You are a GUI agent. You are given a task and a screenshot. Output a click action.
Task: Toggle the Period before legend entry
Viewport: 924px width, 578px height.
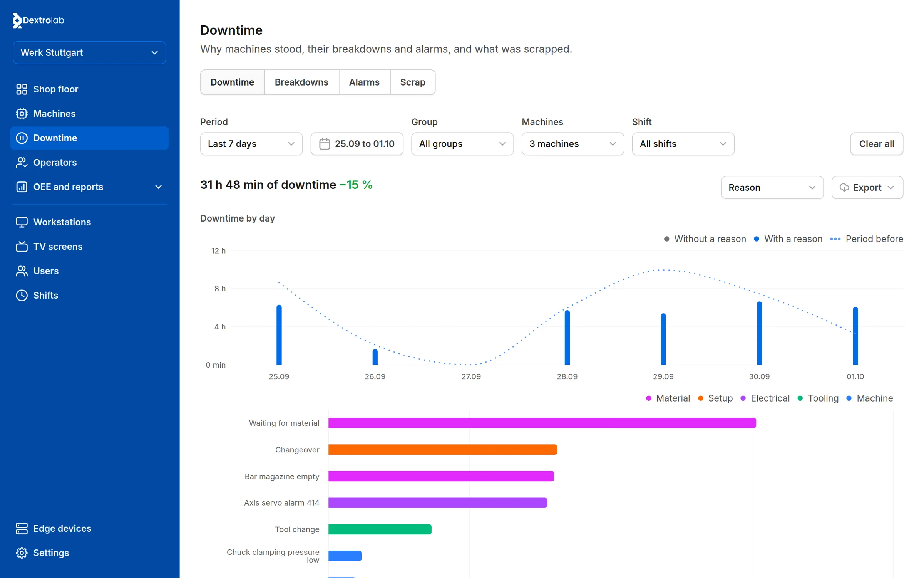pos(867,239)
